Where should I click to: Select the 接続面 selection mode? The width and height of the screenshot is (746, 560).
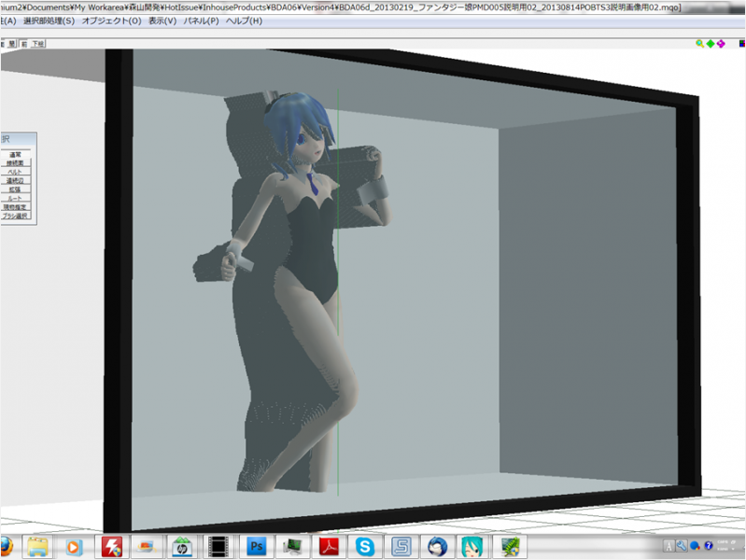[x=15, y=163]
